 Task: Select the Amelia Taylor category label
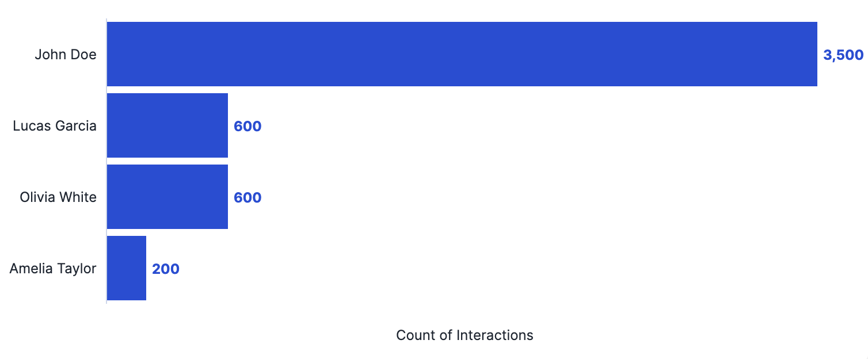[53, 269]
